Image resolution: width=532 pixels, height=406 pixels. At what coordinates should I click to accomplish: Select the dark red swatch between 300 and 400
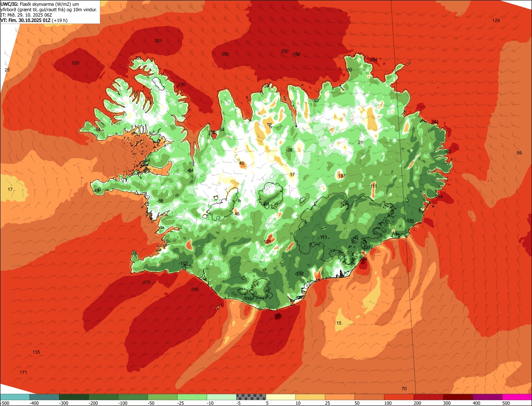click(x=458, y=397)
